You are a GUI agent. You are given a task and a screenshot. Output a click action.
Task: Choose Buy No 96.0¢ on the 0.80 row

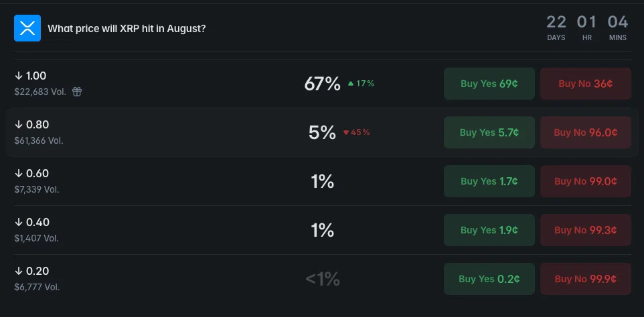(x=586, y=132)
